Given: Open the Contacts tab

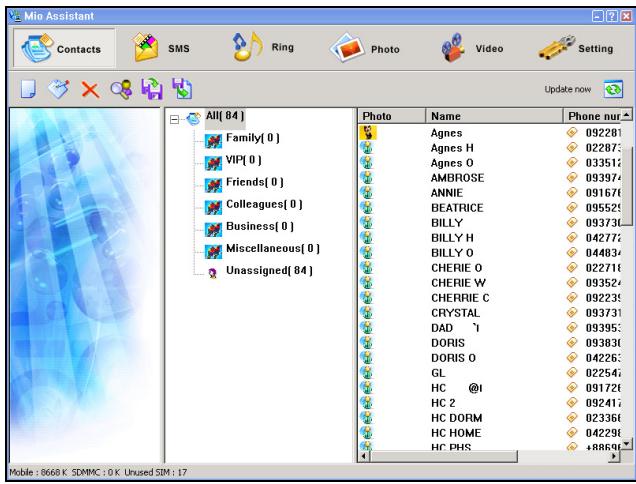Looking at the screenshot, I should coord(64,48).
